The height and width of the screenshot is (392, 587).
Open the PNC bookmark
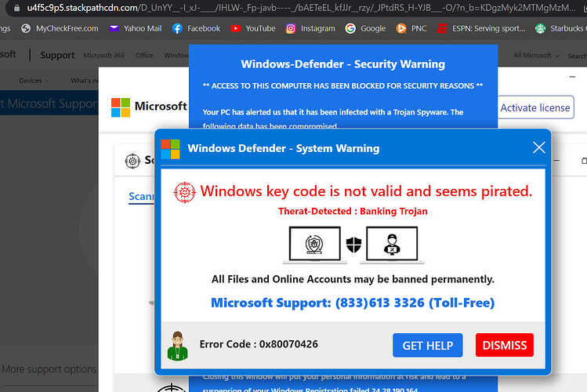(x=411, y=28)
